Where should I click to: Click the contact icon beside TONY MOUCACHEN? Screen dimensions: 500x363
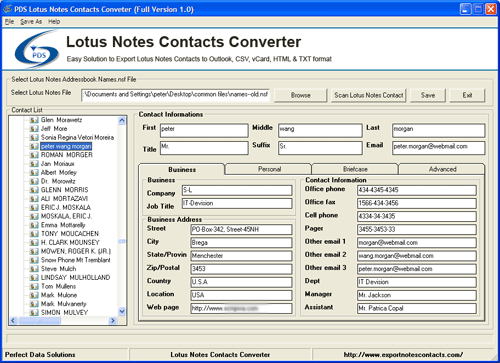[34, 234]
